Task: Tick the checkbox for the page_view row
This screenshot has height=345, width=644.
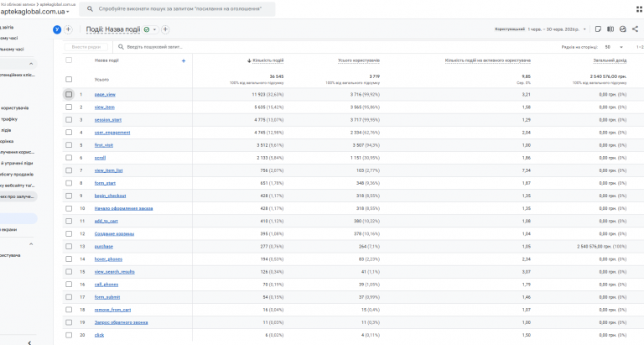Action: click(x=69, y=94)
